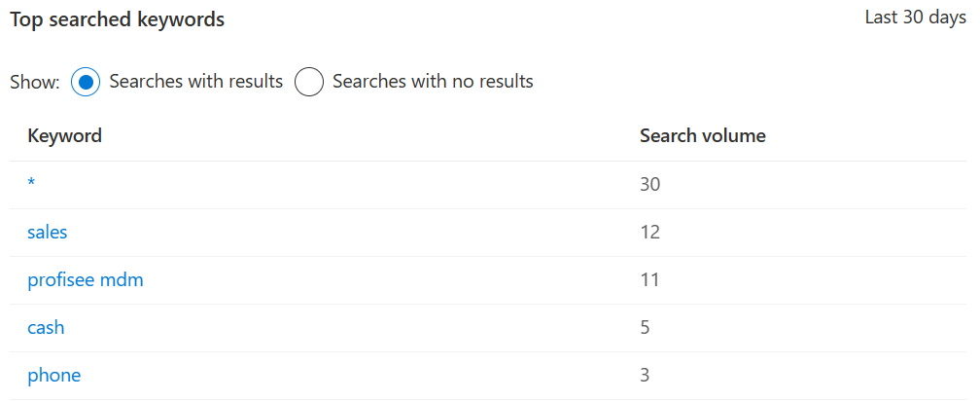This screenshot has width=980, height=401.
Task: Click the search volume value 30
Action: [x=649, y=185]
